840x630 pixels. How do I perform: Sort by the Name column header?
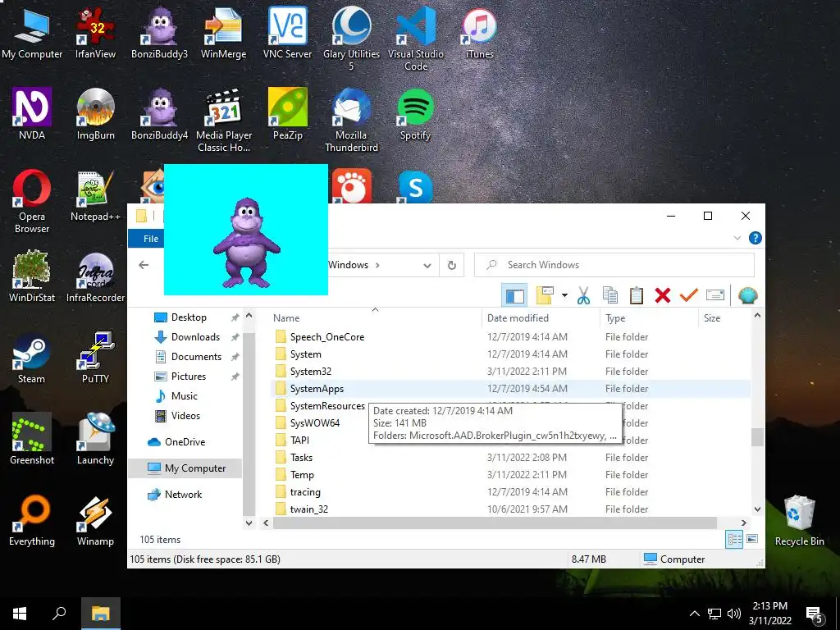pyautogui.click(x=375, y=317)
